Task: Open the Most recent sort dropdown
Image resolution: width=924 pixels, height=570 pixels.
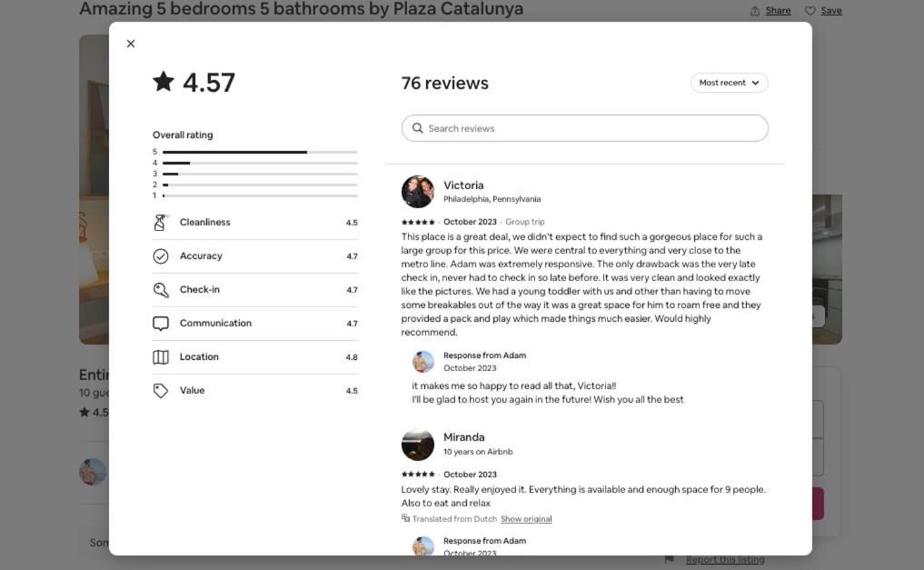Action: (x=729, y=83)
